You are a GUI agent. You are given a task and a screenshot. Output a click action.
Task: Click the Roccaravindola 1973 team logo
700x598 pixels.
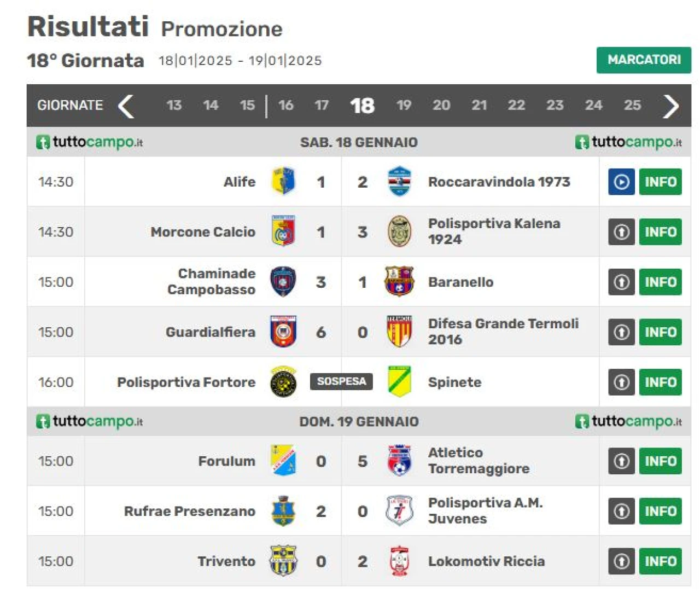click(x=399, y=182)
